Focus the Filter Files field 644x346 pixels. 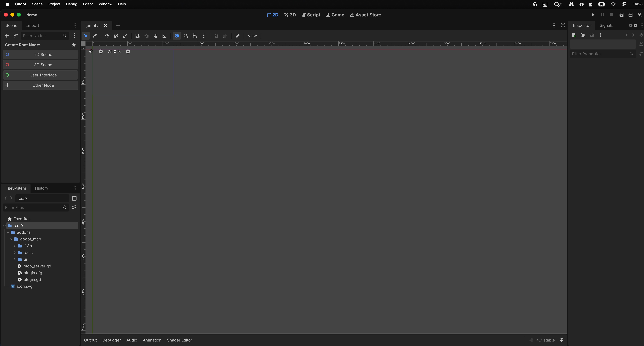(x=36, y=208)
